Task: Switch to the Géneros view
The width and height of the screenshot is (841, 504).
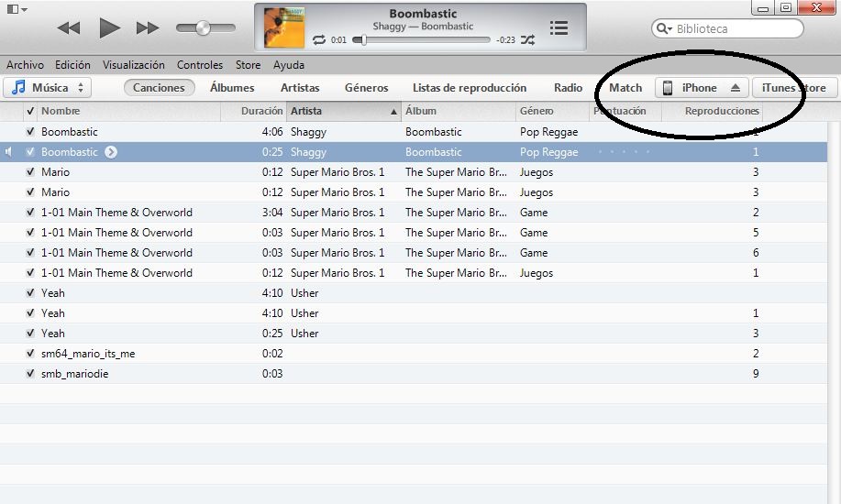Action: [366, 87]
